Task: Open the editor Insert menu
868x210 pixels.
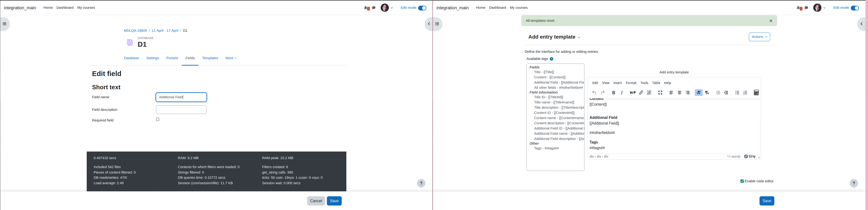Action: (618, 83)
